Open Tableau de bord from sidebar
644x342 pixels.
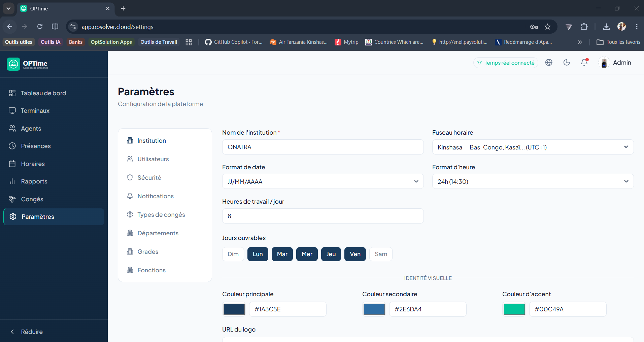pos(54,93)
